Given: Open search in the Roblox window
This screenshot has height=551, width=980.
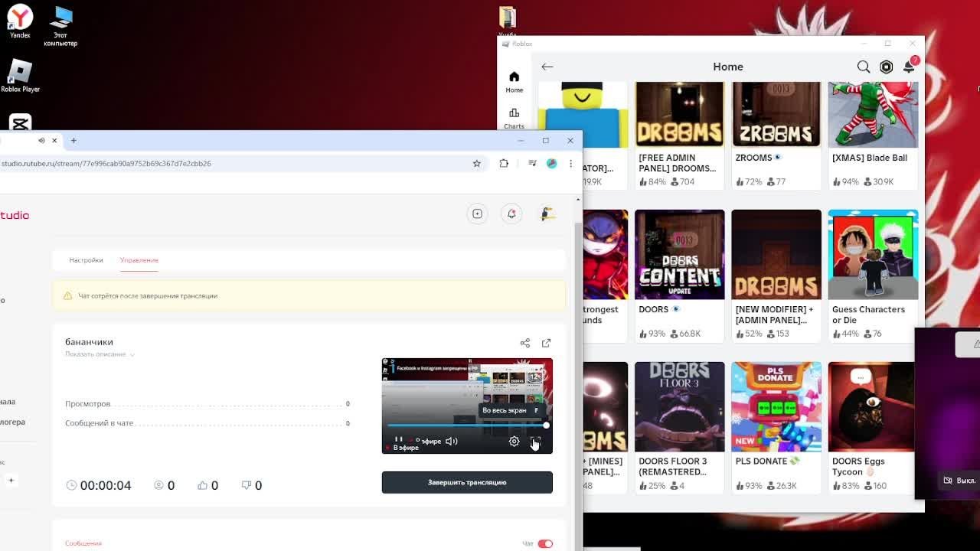Looking at the screenshot, I should [864, 67].
